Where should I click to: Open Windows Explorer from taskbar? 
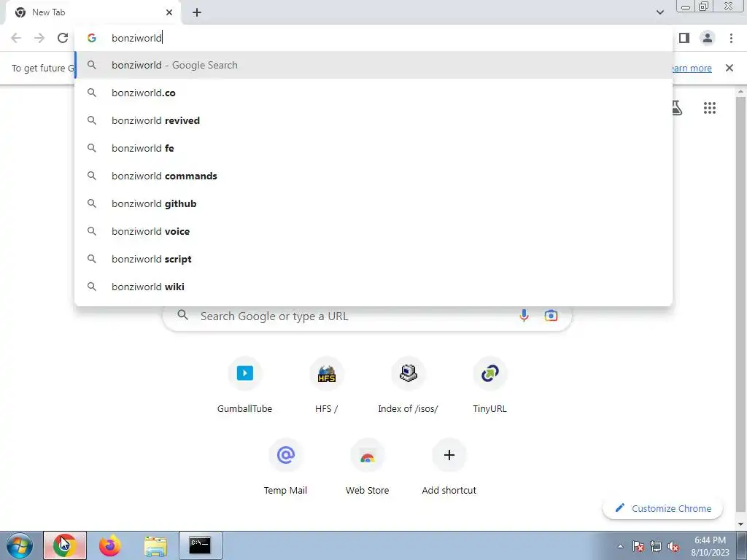[x=155, y=545]
